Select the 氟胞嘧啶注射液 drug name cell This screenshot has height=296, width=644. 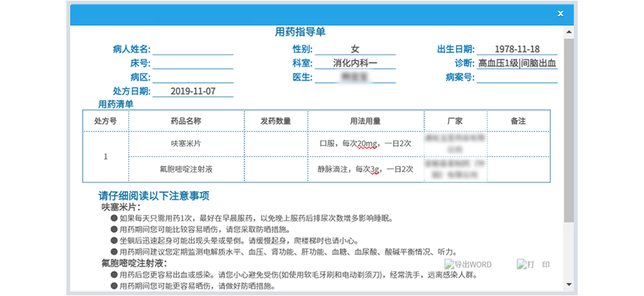[x=186, y=170]
